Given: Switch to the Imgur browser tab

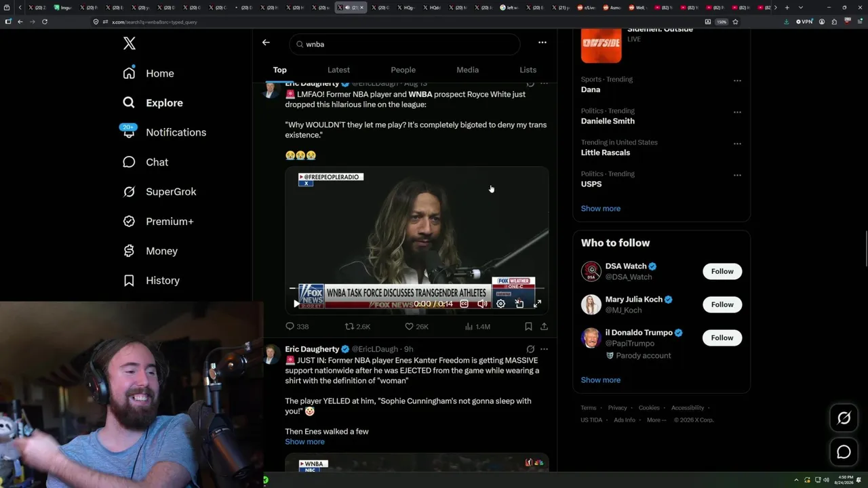Looking at the screenshot, I should click(62, 7).
